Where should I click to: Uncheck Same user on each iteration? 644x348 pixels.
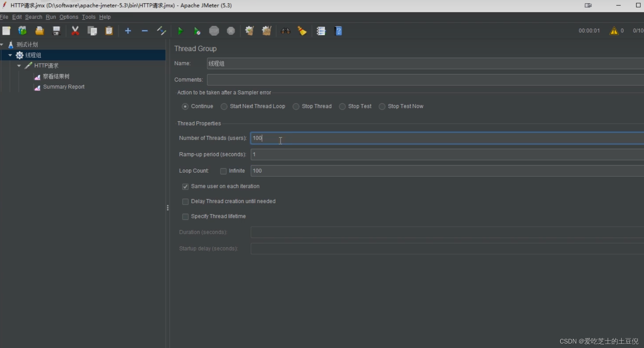coord(185,187)
